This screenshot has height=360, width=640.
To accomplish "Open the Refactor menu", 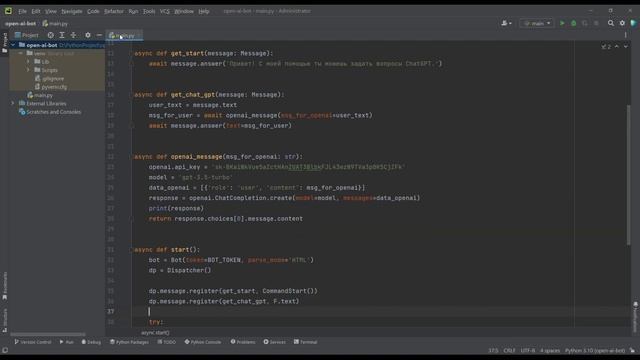I will coord(114,11).
